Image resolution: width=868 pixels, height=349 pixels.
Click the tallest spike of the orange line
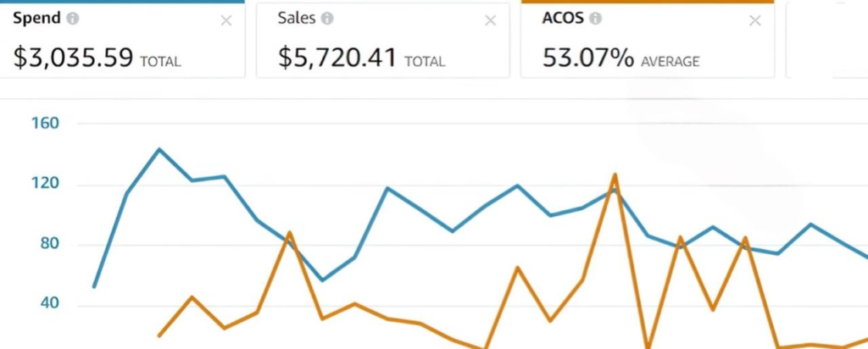(x=614, y=174)
